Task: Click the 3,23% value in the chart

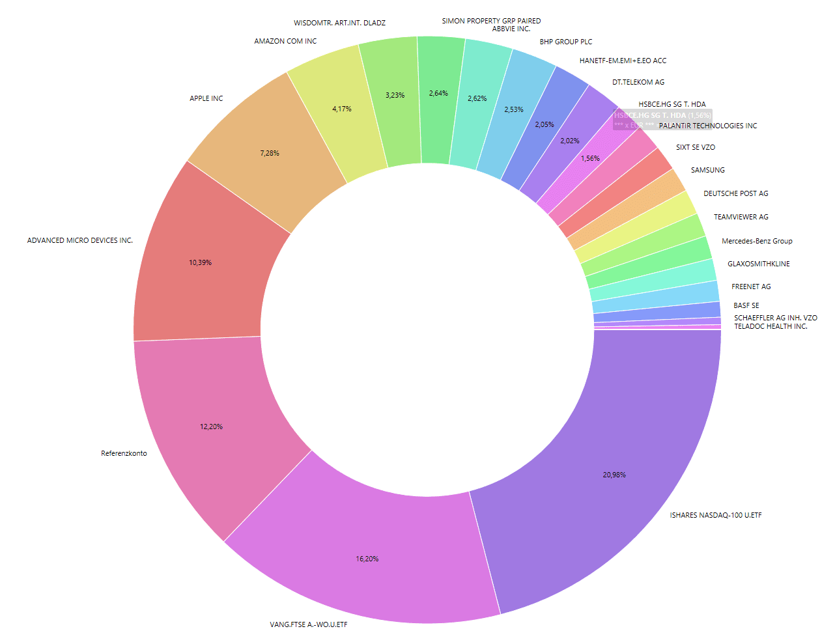Action: pos(395,95)
